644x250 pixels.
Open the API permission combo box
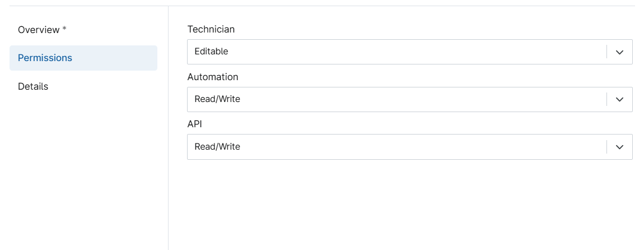pyautogui.click(x=409, y=147)
